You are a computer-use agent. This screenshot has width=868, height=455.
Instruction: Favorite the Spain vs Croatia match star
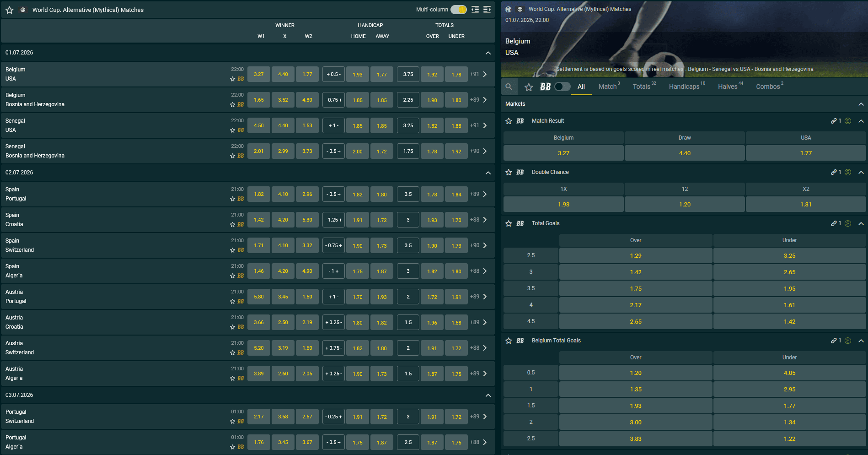[x=232, y=225]
